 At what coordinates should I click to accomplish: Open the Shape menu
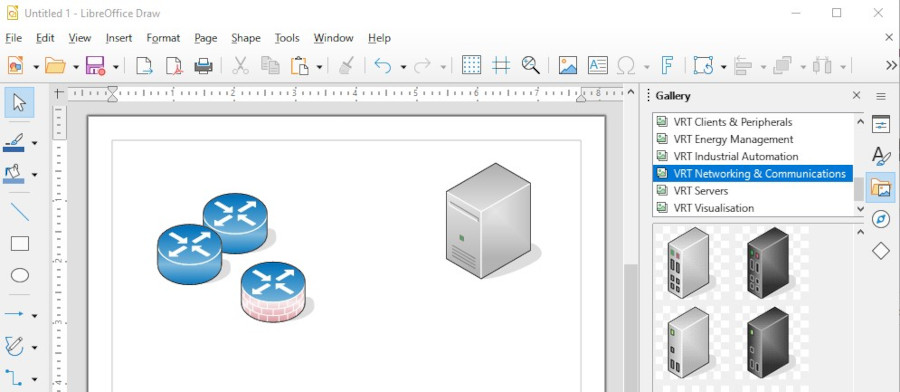[246, 38]
